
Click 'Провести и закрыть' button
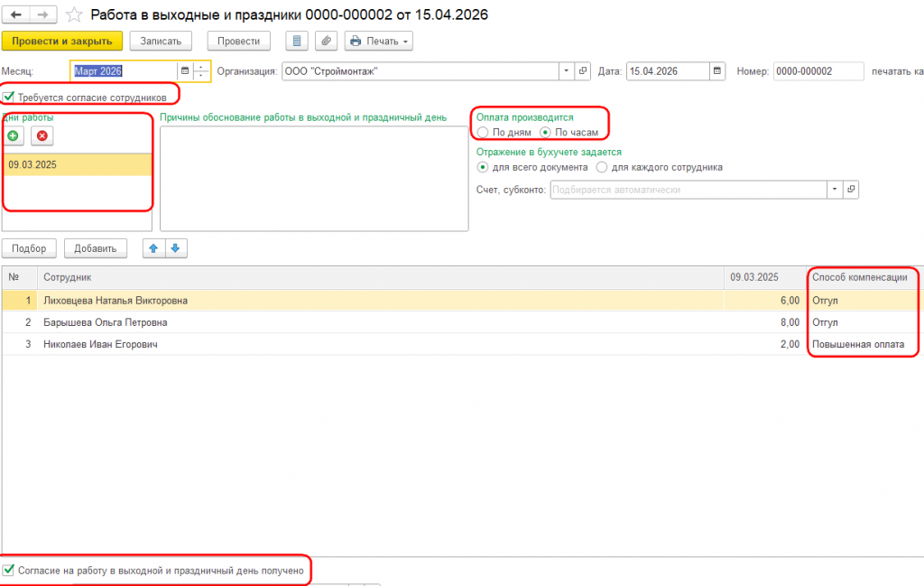[62, 42]
